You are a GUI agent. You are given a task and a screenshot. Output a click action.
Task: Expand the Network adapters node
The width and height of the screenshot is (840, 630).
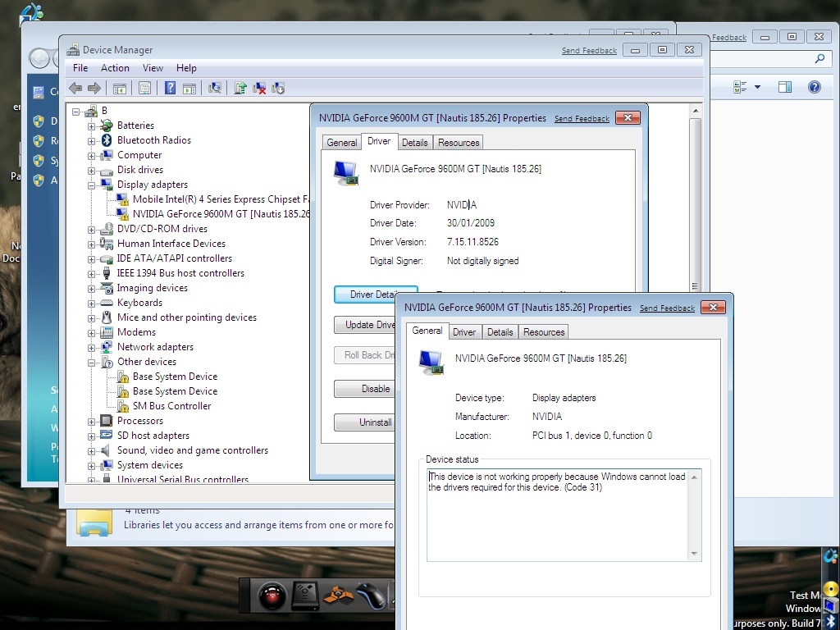point(92,348)
